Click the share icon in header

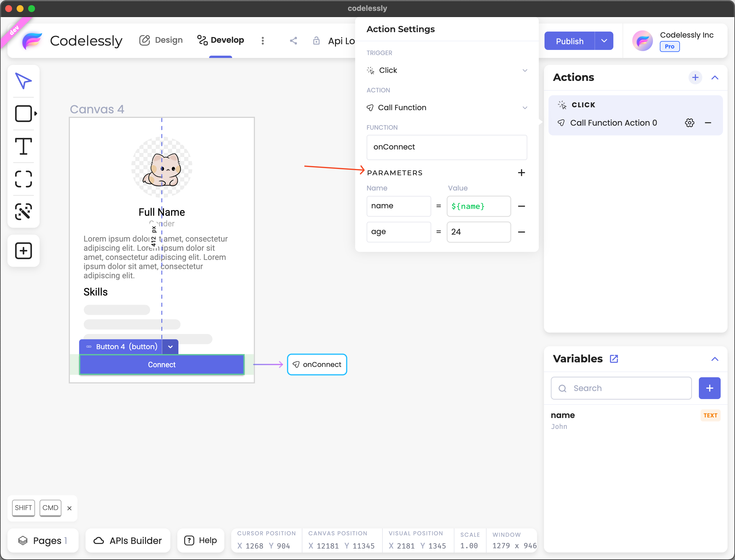coord(293,41)
